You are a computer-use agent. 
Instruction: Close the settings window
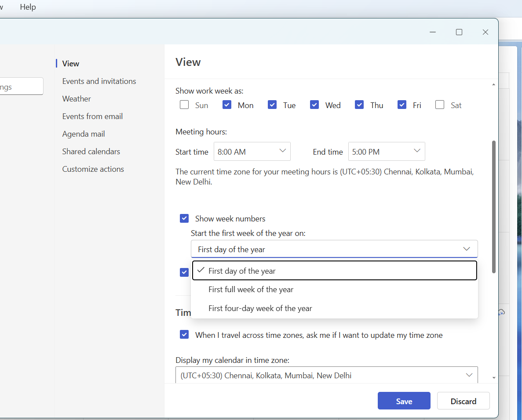coord(485,32)
